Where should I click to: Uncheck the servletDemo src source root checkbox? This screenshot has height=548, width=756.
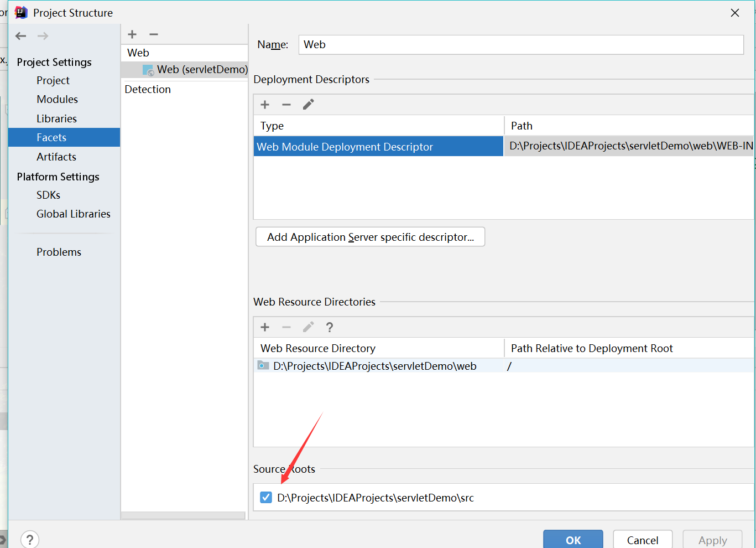coord(265,497)
